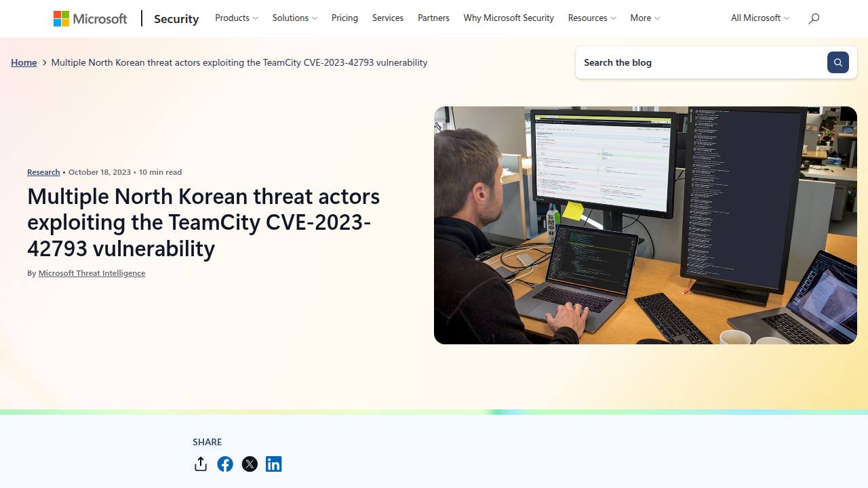Open Why Microsoft Security

click(509, 18)
